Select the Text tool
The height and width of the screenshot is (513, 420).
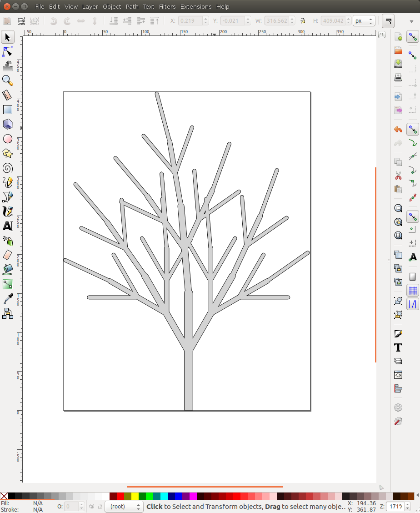(7, 226)
